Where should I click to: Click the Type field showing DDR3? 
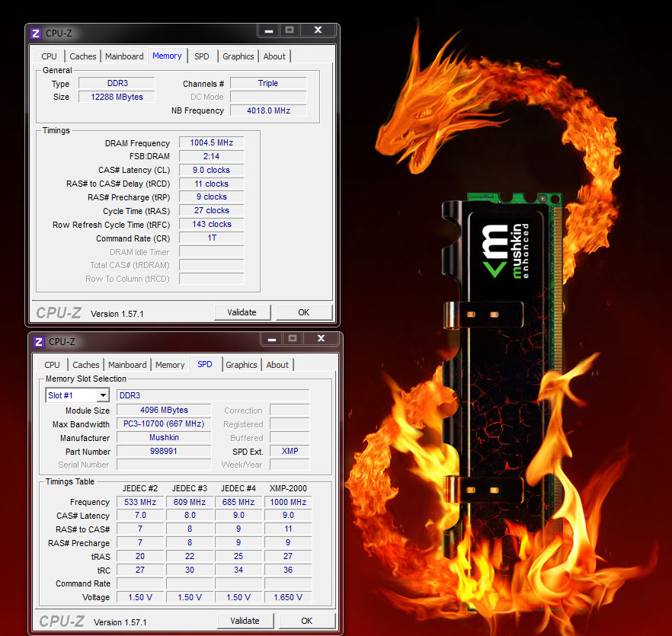click(x=117, y=83)
